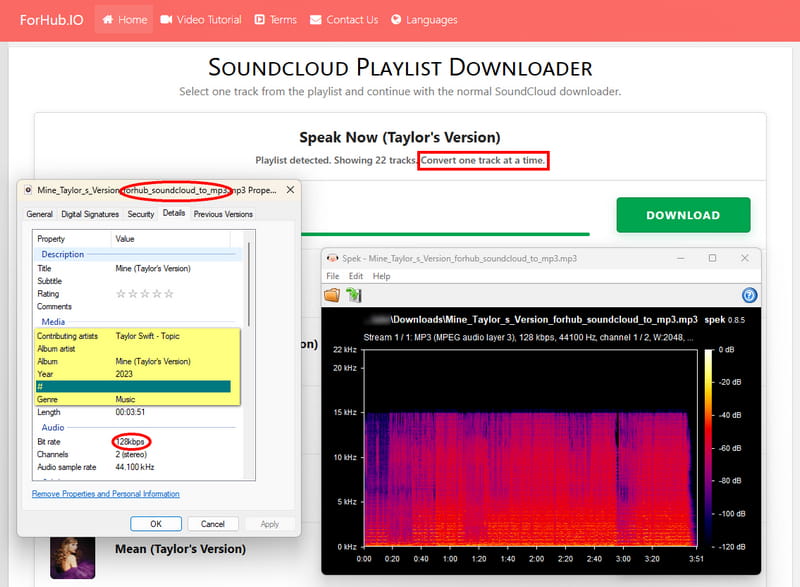The width and height of the screenshot is (800, 587).
Task: Set the five-star Rating field
Action: tap(145, 294)
